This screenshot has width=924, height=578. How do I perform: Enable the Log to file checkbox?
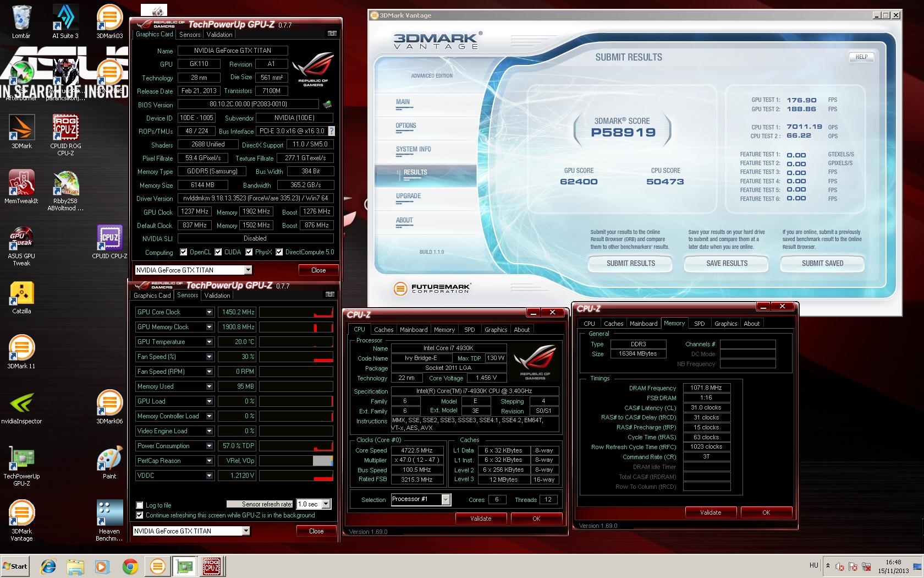click(140, 505)
